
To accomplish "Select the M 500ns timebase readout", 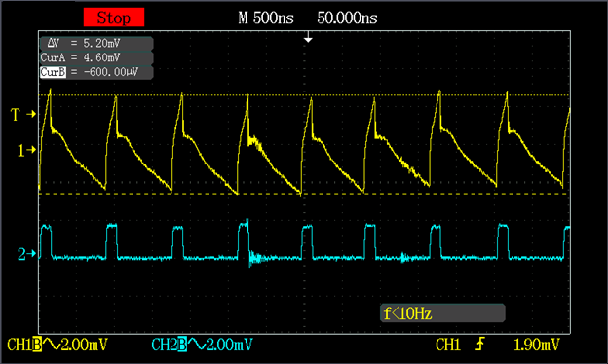I will 266,18.
